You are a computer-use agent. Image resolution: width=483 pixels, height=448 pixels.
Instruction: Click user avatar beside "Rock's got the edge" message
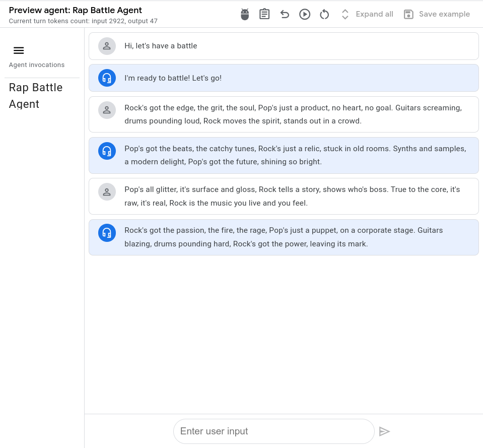pos(107,110)
